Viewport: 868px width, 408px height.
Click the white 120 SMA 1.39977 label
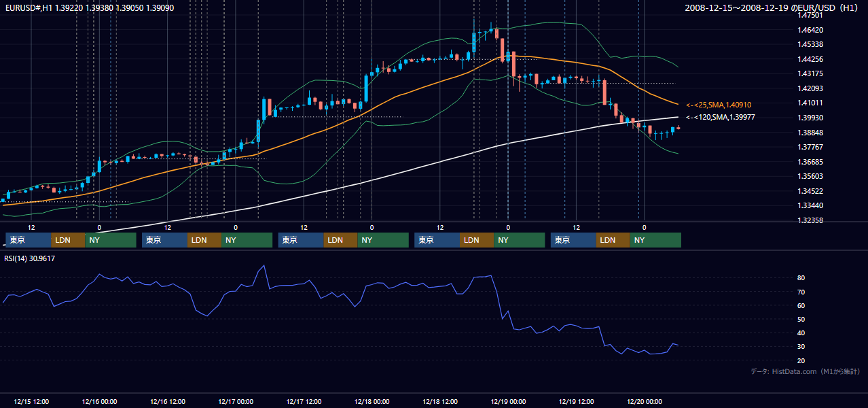719,117
